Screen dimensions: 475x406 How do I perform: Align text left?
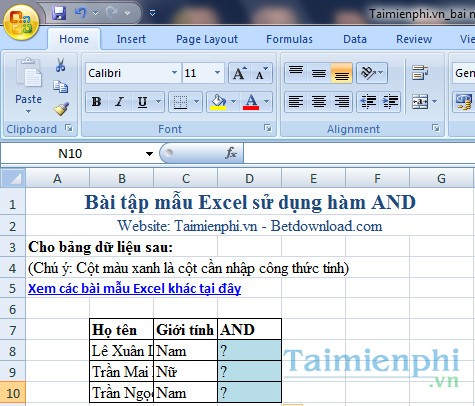[296, 101]
